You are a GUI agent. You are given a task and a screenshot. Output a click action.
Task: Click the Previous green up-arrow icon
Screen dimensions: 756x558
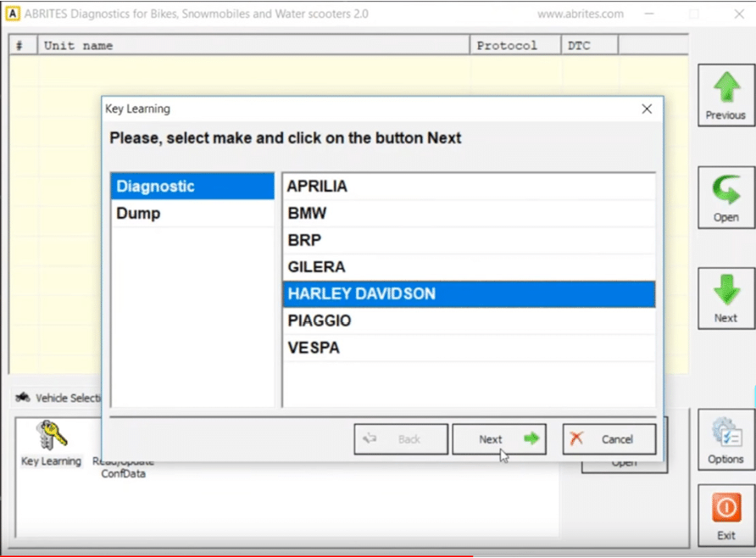[725, 89]
